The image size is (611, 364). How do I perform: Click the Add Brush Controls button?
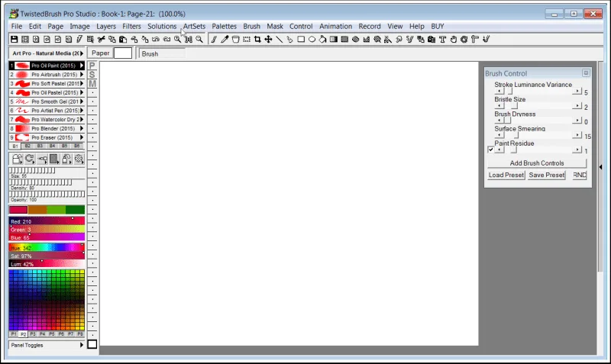click(537, 163)
